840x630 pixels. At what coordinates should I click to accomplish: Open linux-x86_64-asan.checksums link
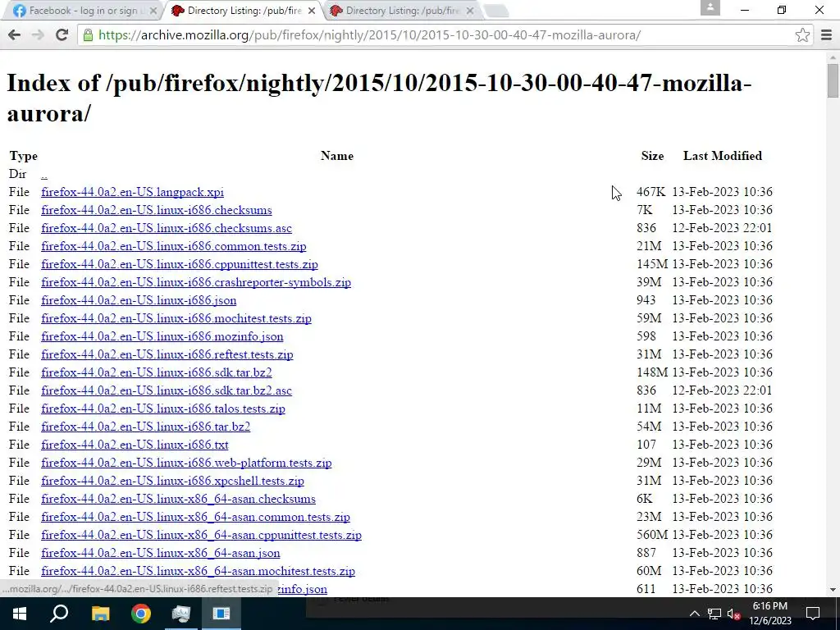click(178, 499)
